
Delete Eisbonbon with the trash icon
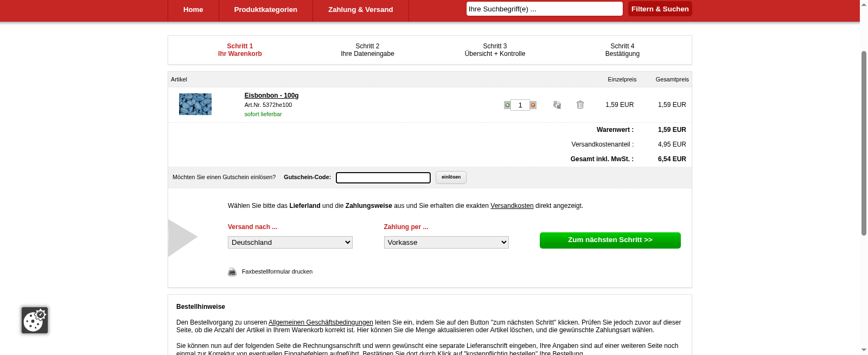(x=580, y=105)
